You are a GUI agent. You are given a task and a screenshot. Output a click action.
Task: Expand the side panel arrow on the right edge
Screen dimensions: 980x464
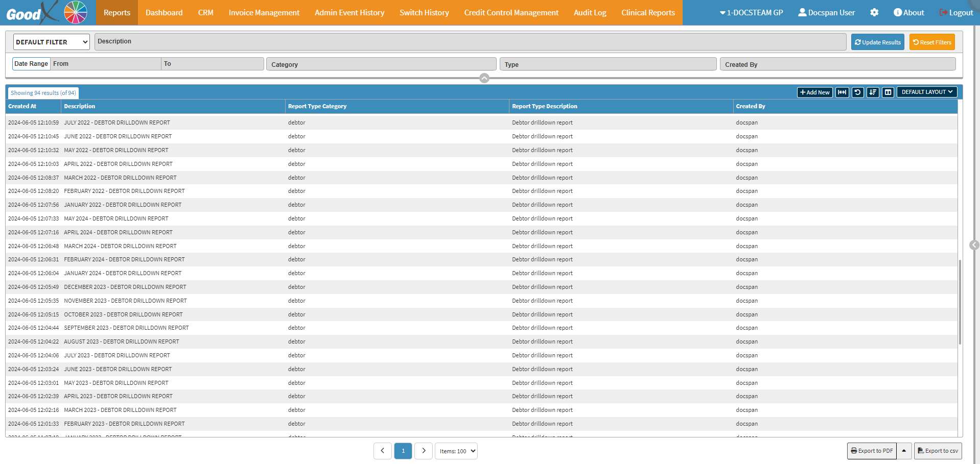(974, 245)
